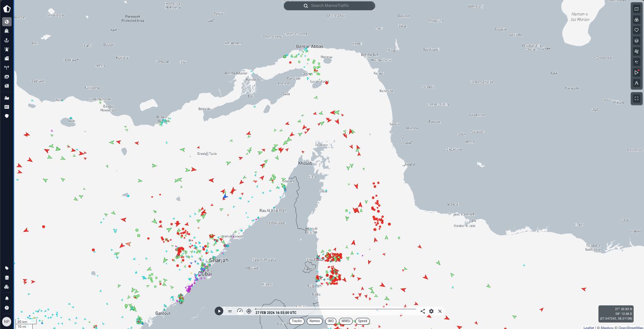Click the Search MarineTraffic field
This screenshot has width=644, height=329.
point(330,6)
